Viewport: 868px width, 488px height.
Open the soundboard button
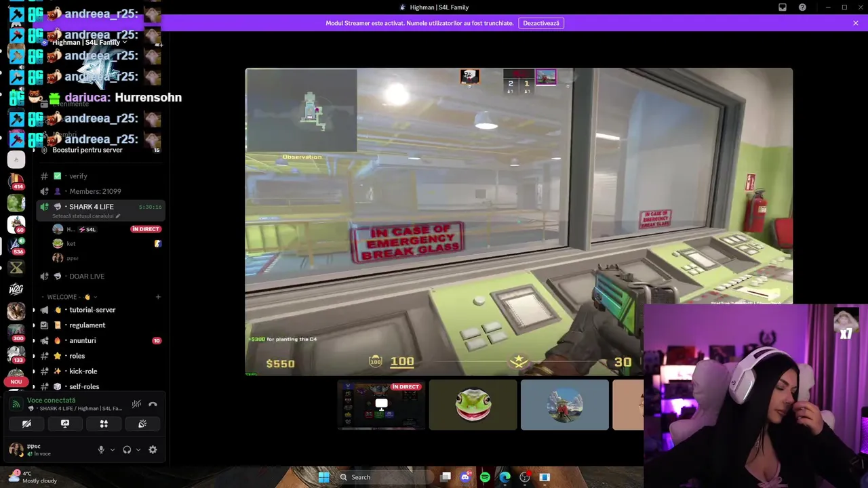tap(142, 424)
